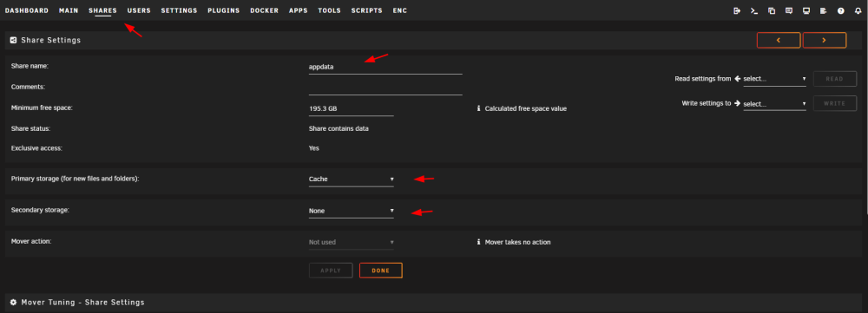Go to next share with right chevron button
This screenshot has width=868, height=313.
click(x=825, y=41)
